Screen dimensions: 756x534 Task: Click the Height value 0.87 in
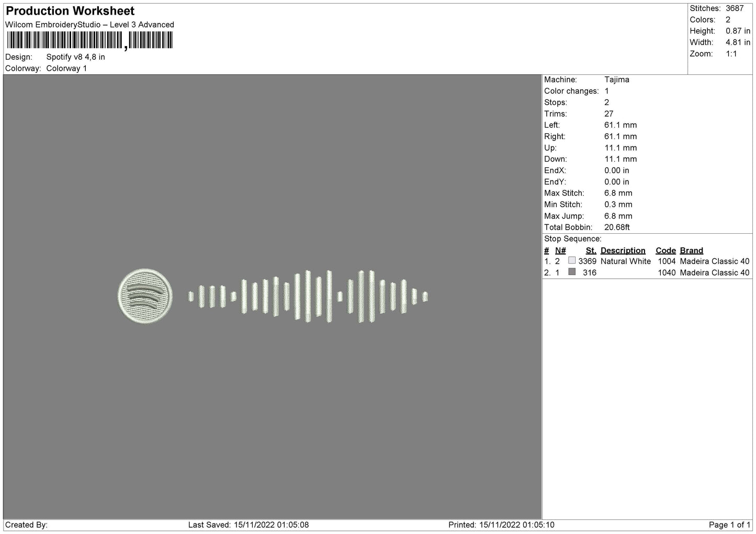point(738,31)
